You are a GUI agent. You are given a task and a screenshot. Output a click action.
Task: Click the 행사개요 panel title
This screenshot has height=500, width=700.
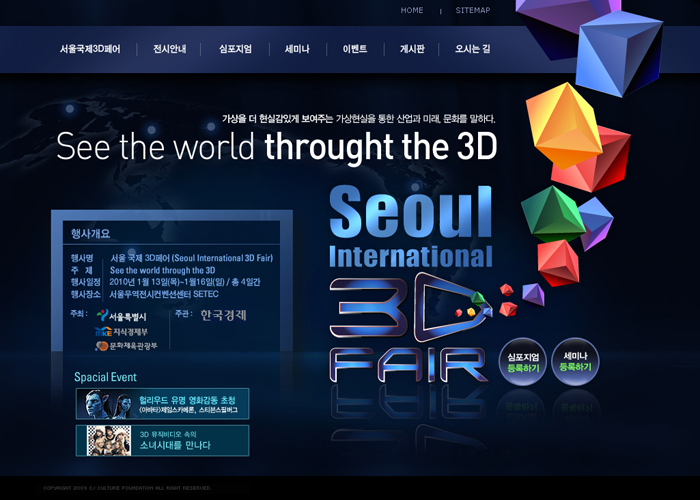click(90, 233)
